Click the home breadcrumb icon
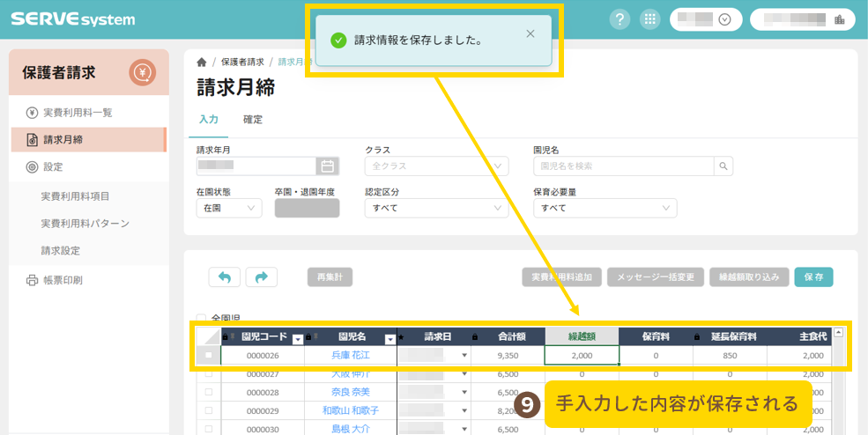The width and height of the screenshot is (868, 435). pyautogui.click(x=202, y=62)
